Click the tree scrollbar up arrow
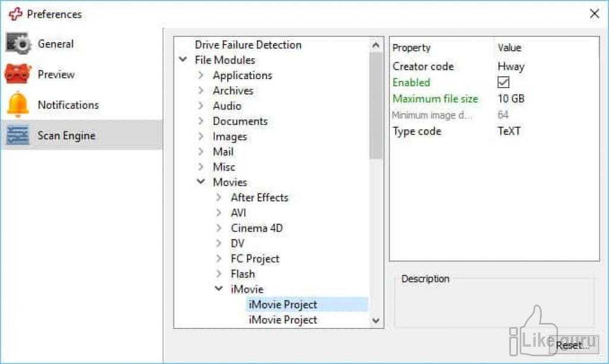The width and height of the screenshot is (609, 364). coord(376,45)
